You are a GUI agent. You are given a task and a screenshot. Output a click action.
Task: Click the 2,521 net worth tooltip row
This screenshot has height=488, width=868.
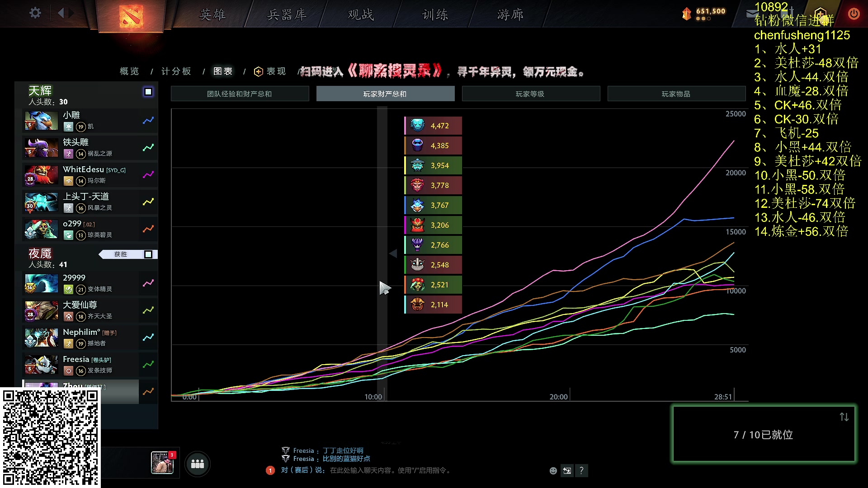433,285
